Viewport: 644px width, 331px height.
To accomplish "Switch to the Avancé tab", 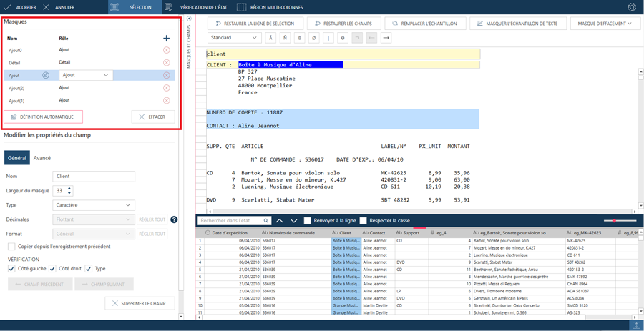I will [42, 158].
